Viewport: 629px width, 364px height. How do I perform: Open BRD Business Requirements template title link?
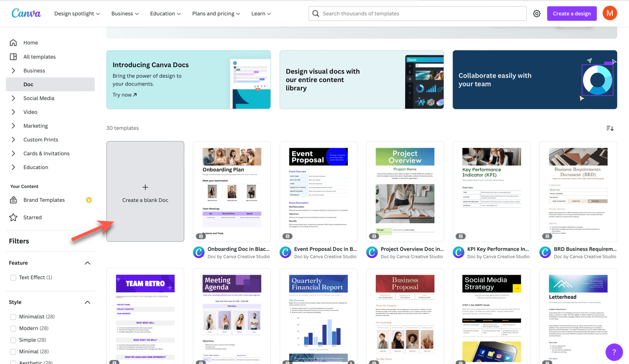point(585,249)
